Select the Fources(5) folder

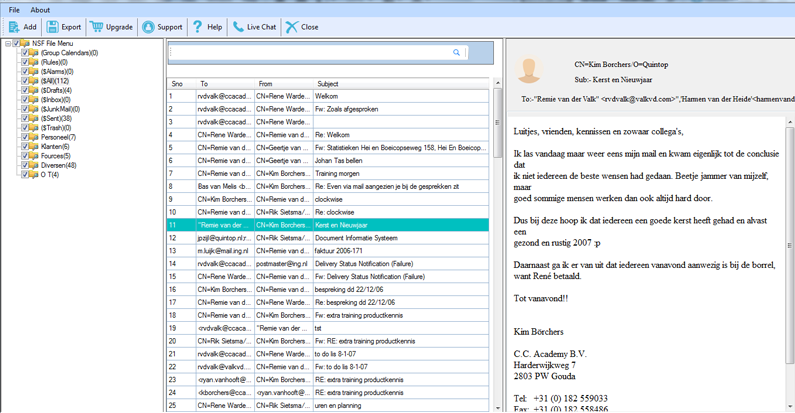56,156
